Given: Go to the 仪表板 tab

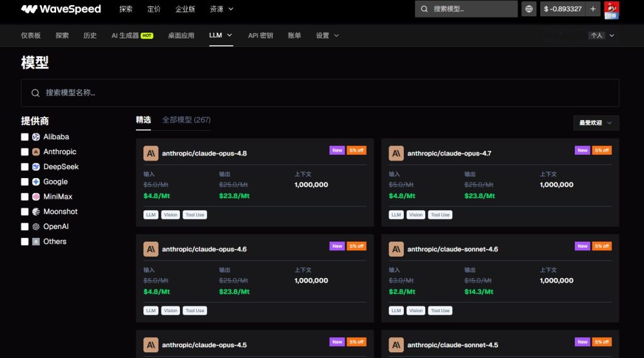Looking at the screenshot, I should [31, 35].
